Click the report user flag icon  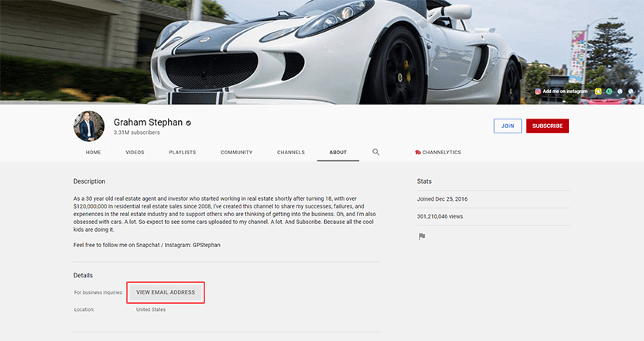click(422, 236)
